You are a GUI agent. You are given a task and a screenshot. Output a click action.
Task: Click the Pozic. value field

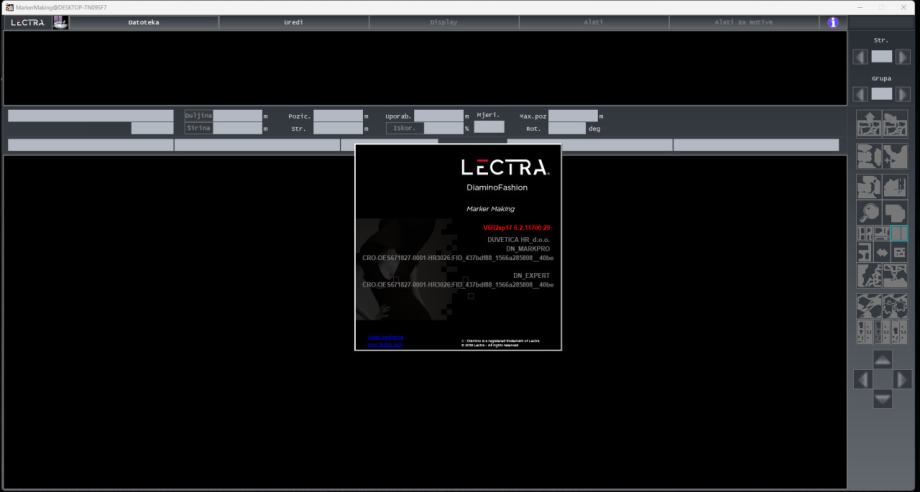click(x=338, y=116)
